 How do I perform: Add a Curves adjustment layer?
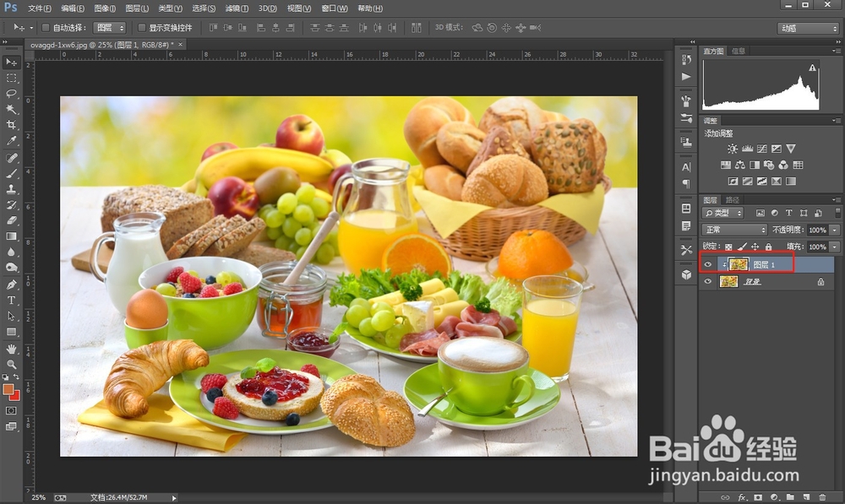pyautogui.click(x=761, y=149)
